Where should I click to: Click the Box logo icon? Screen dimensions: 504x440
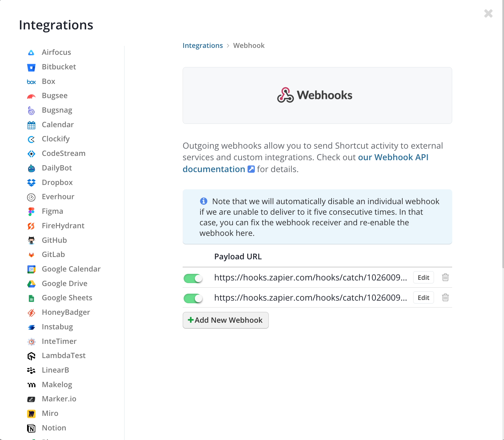[31, 82]
